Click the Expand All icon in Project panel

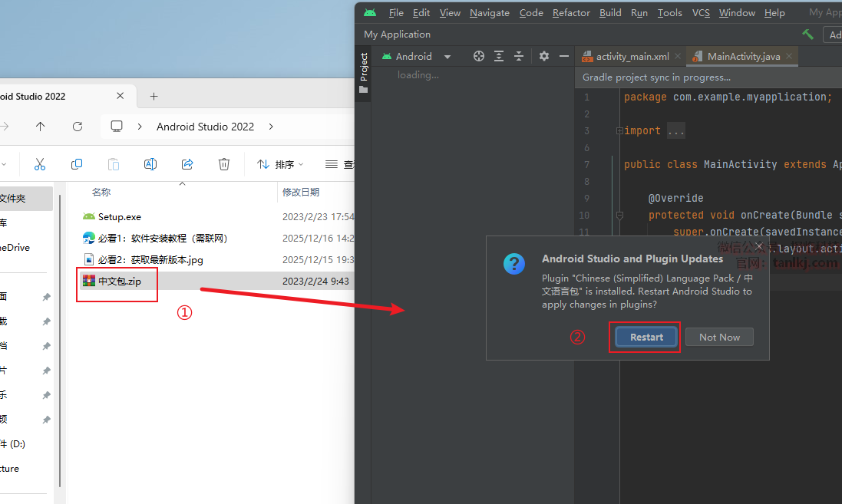pyautogui.click(x=499, y=56)
